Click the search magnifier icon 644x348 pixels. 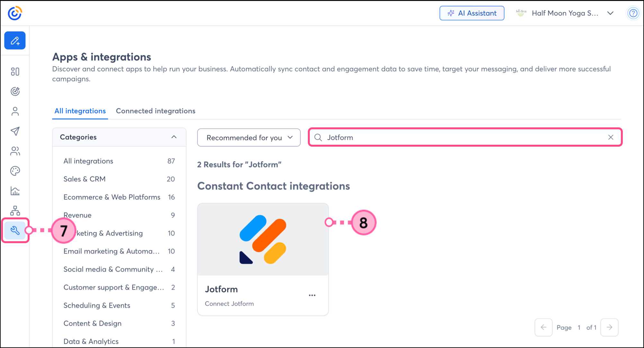tap(318, 137)
